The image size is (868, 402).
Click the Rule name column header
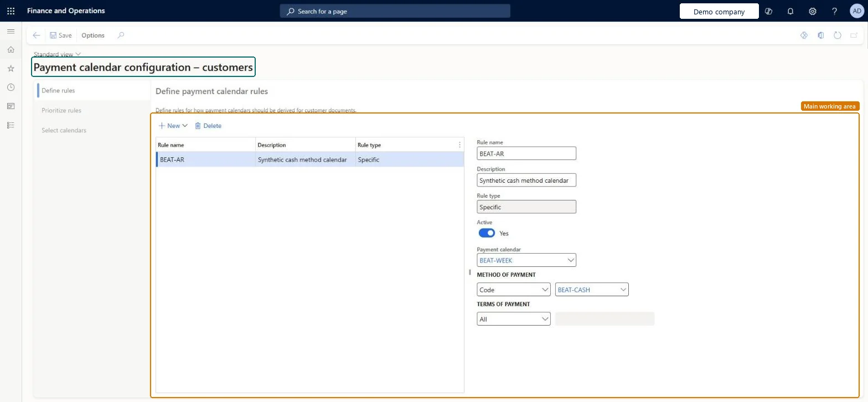(171, 145)
